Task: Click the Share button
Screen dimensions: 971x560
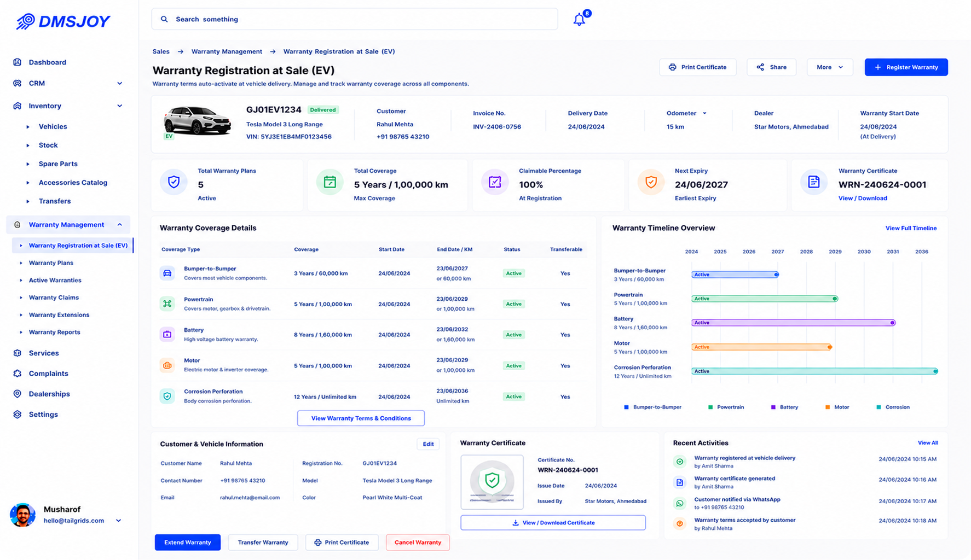Action: 771,67
